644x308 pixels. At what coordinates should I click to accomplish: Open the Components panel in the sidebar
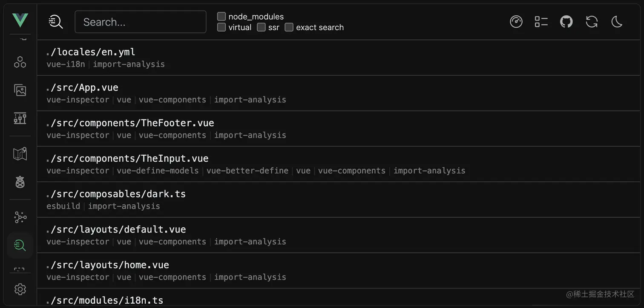click(20, 62)
